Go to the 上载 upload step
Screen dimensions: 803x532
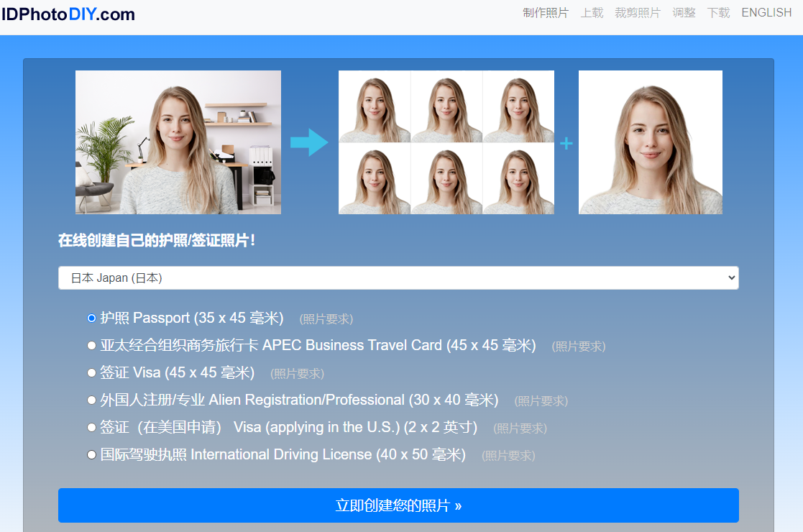592,13
